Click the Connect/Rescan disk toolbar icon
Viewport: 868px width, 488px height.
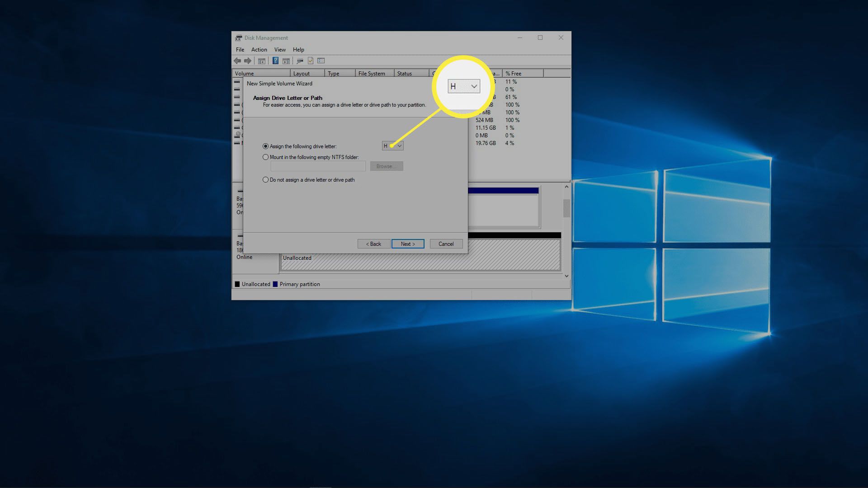point(300,61)
